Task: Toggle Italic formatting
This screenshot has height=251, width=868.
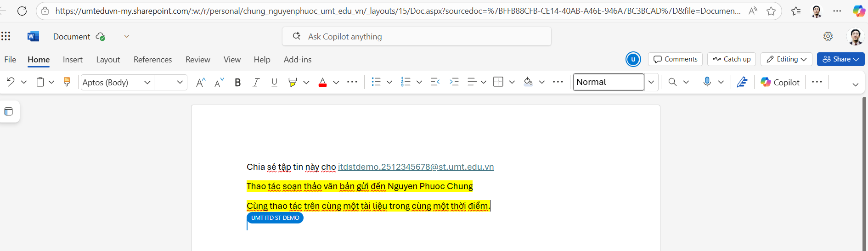Action: click(x=256, y=82)
